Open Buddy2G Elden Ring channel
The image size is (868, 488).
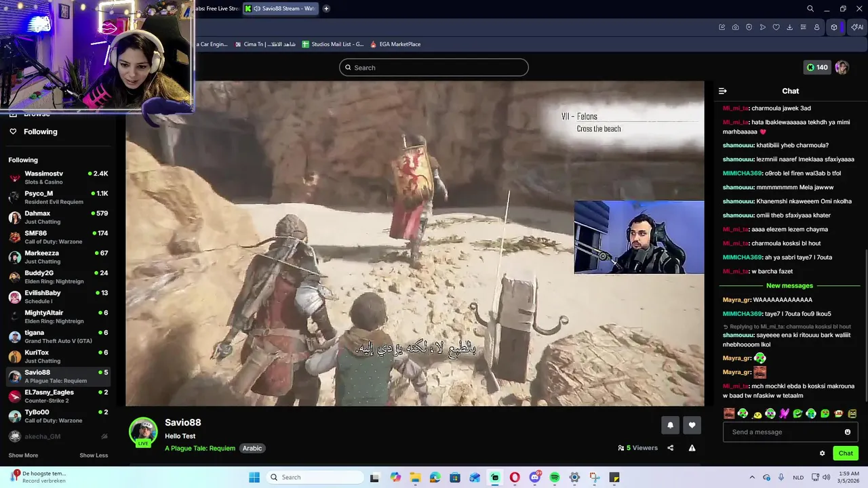click(x=58, y=277)
